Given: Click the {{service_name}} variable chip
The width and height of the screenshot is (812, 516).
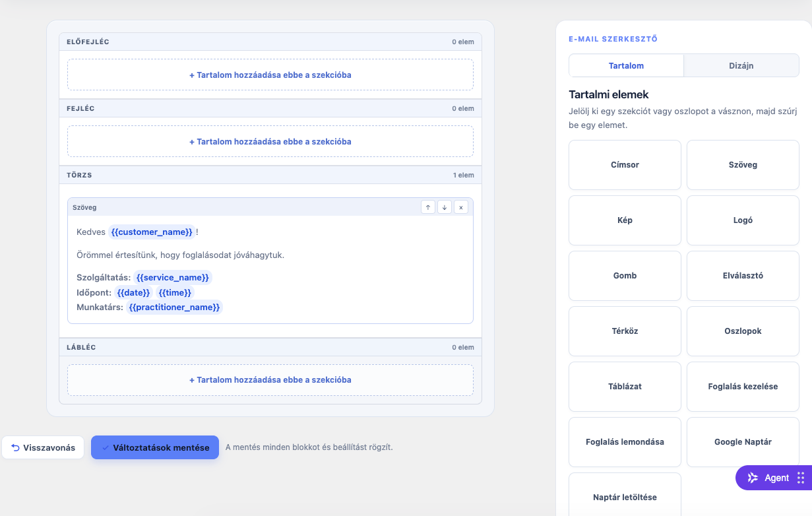Looking at the screenshot, I should 173,278.
